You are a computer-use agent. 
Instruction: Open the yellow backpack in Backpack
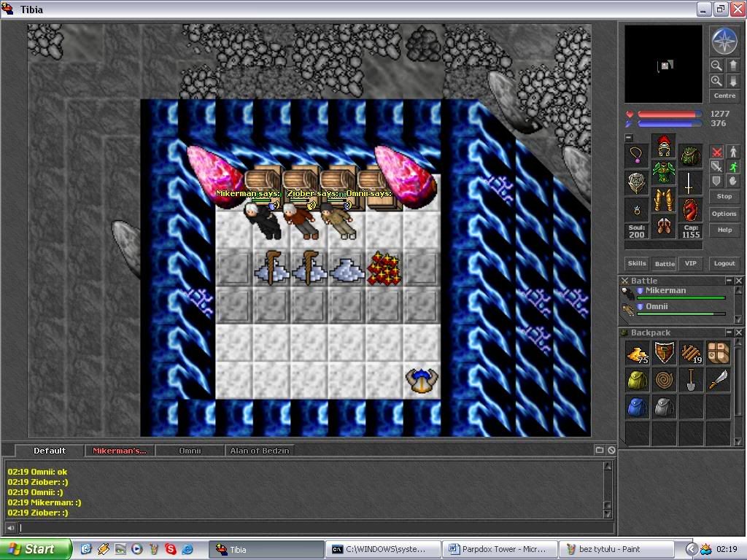pyautogui.click(x=637, y=381)
